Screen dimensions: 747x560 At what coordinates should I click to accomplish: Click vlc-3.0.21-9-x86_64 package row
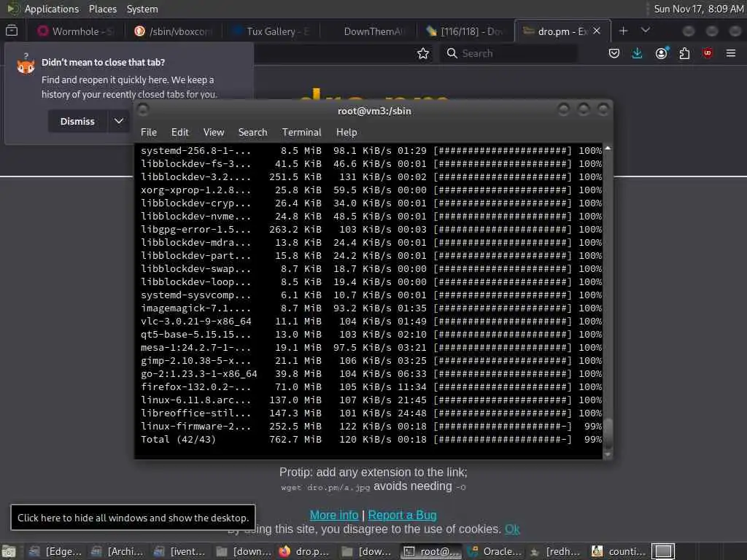click(x=371, y=322)
